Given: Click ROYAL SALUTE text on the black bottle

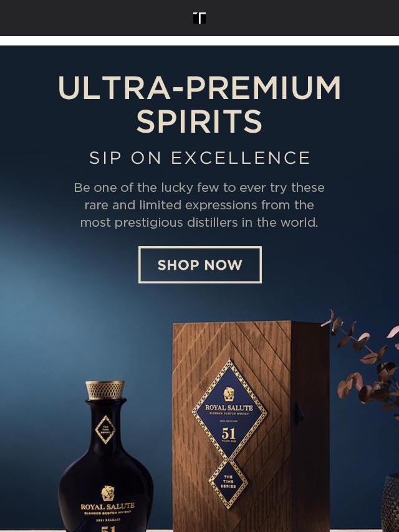Looking at the screenshot, I should pos(108,506).
